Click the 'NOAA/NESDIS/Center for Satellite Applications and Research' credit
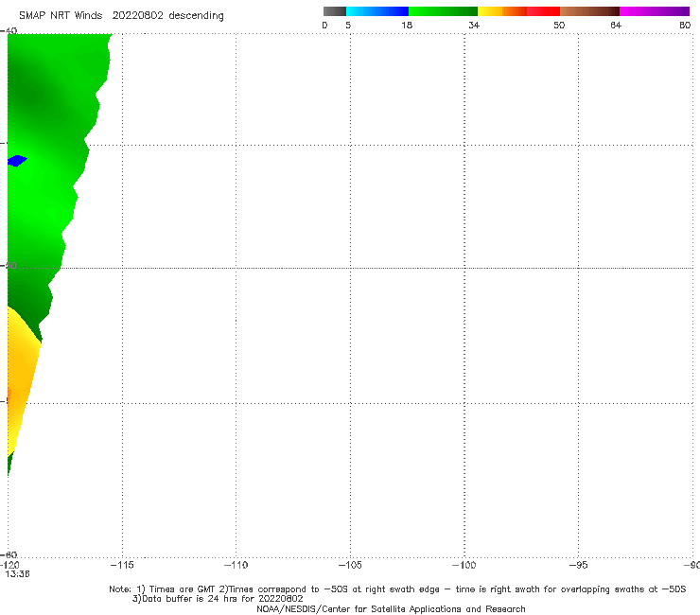This screenshot has height=615, width=700. click(391, 609)
